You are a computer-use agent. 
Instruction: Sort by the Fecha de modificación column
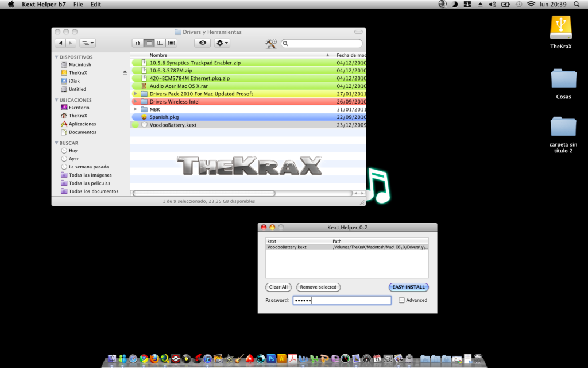pos(349,55)
